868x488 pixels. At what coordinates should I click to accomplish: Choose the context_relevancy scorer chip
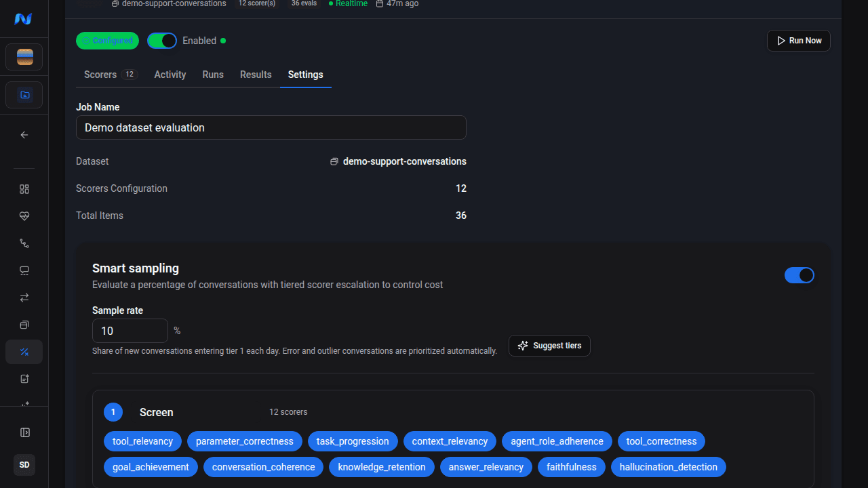(450, 441)
